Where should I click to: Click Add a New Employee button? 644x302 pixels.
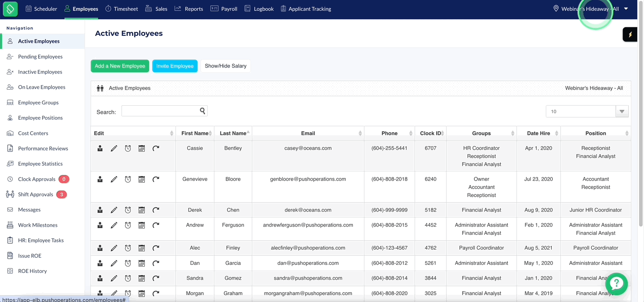(x=120, y=66)
